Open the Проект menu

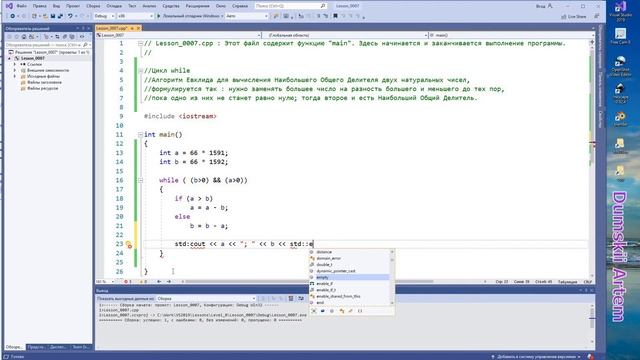click(73, 6)
